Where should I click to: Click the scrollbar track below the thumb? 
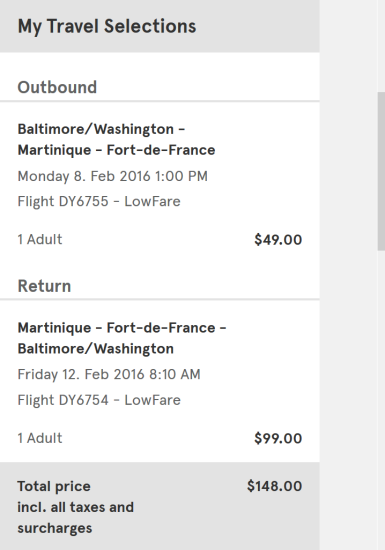click(x=381, y=400)
